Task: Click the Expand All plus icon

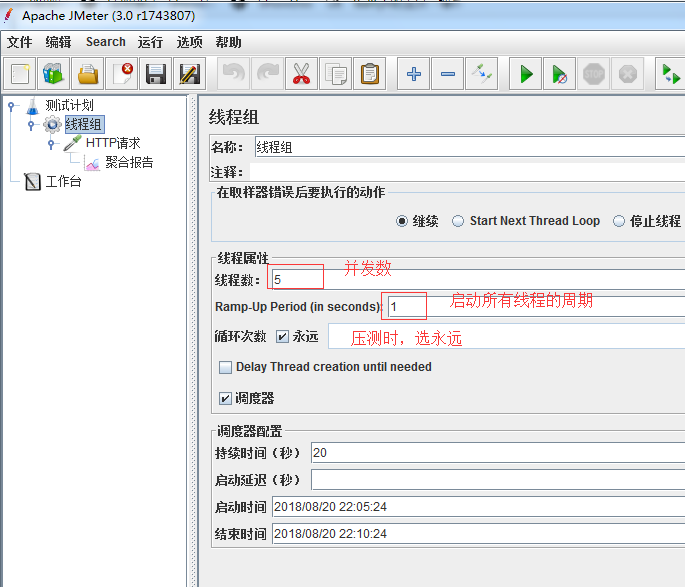Action: [x=414, y=74]
